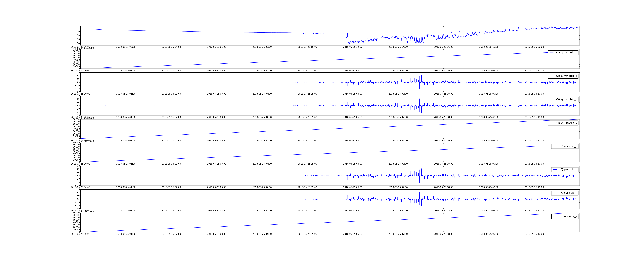Click the (5) periodic_a legend label

[568, 146]
